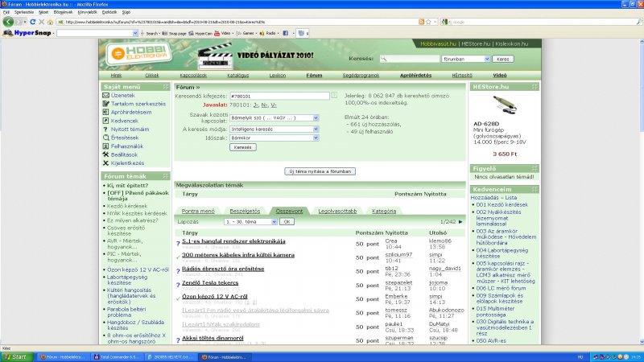This screenshot has width=644, height=362.
Task: Click the next page arrow beside 1/242
Action: (460, 222)
